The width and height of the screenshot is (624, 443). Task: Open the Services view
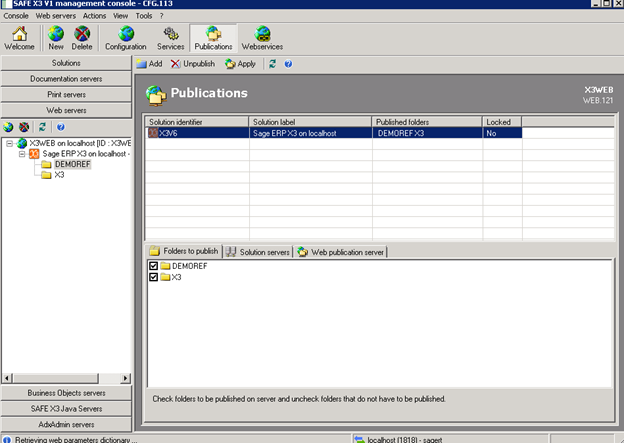point(170,34)
